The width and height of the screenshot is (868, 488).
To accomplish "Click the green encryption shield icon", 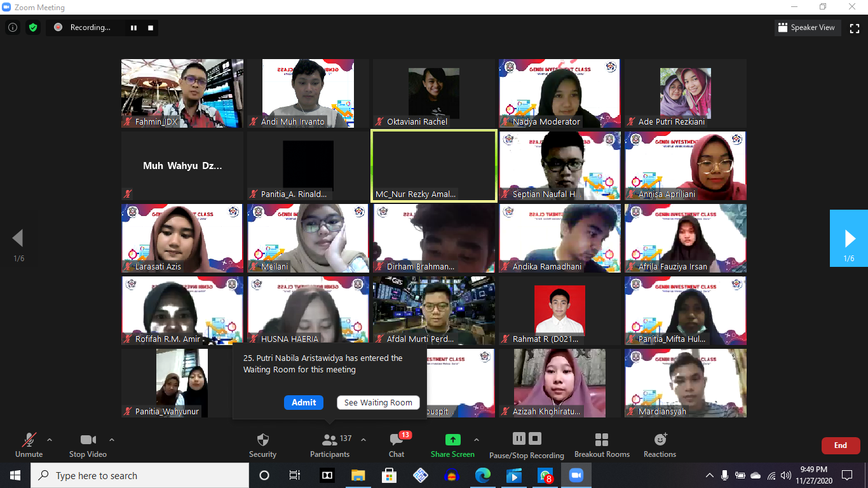I will tap(33, 27).
